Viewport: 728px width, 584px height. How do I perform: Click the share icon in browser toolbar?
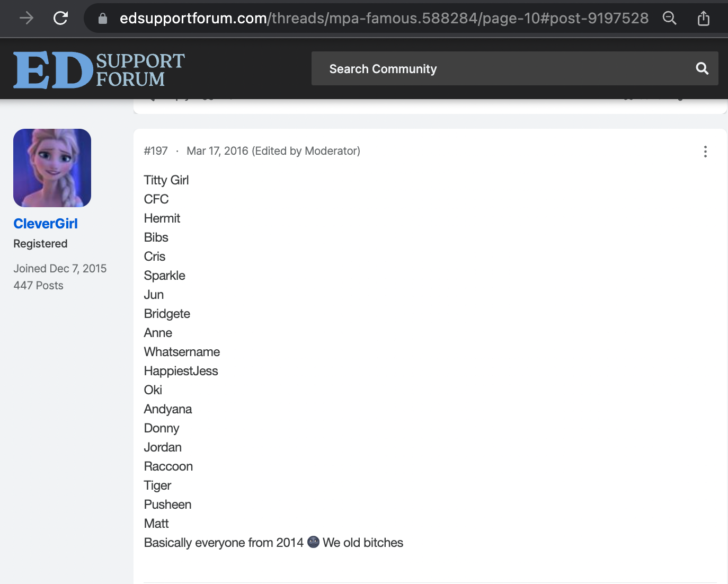pos(704,19)
